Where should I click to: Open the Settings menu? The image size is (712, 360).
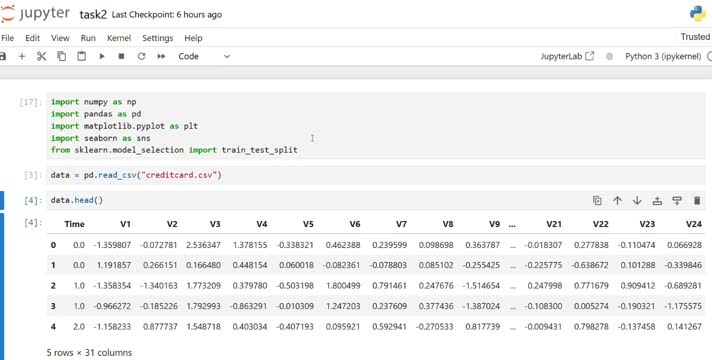coord(158,38)
